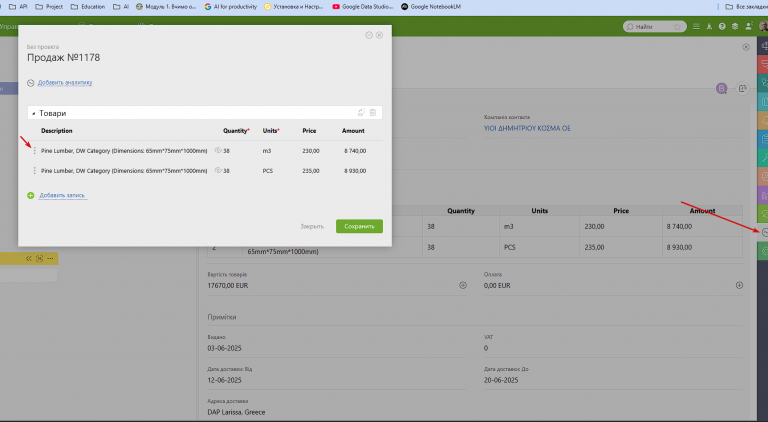The height and width of the screenshot is (422, 768).
Task: Open the API bookmarks folder
Action: 18,7
